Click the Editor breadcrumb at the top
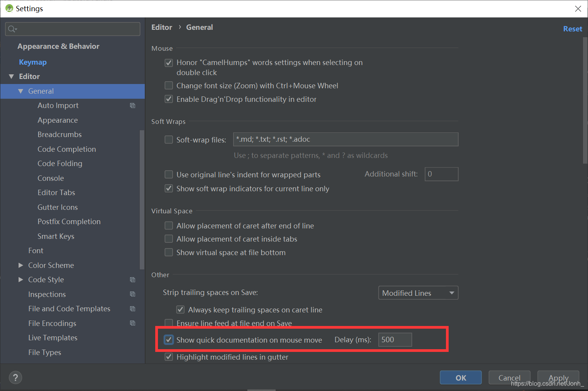Viewport: 588px width, 391px height. [x=162, y=27]
